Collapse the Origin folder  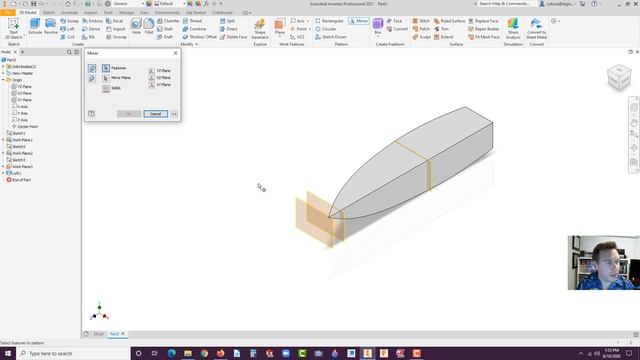[x=3, y=80]
